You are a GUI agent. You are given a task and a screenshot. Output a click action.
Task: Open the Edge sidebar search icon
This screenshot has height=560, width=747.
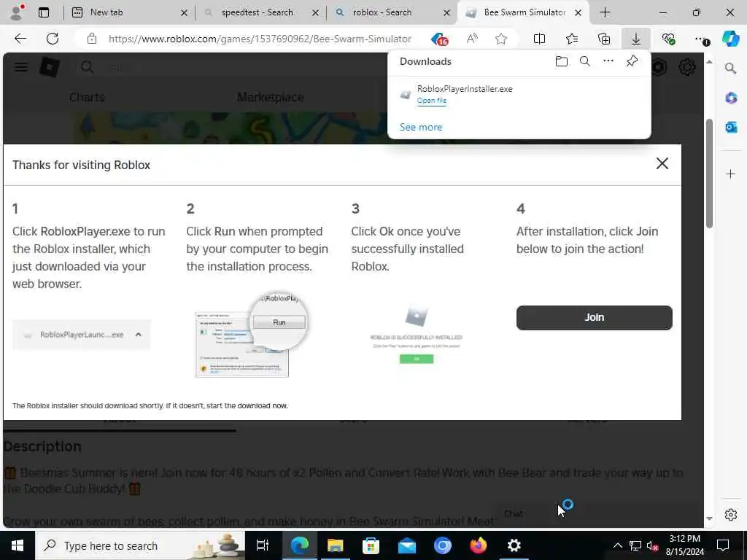(x=730, y=69)
